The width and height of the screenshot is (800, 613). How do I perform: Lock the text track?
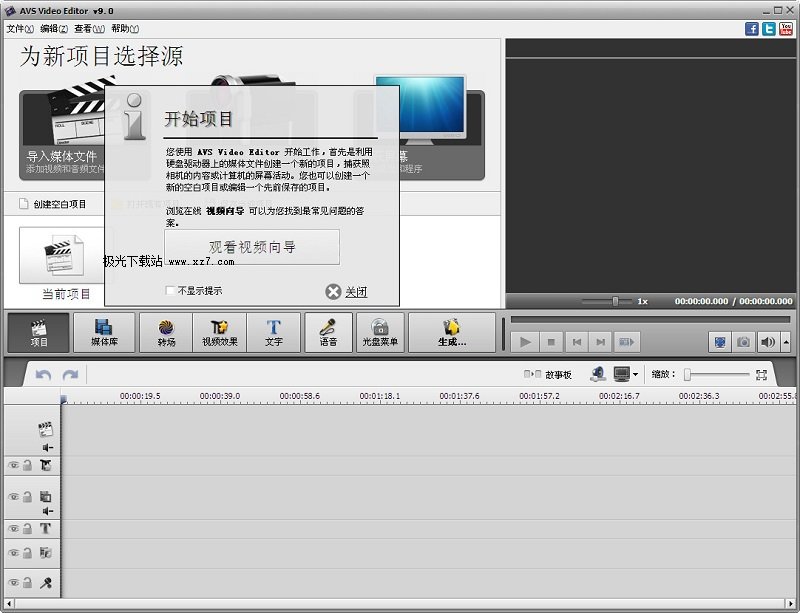pos(28,528)
